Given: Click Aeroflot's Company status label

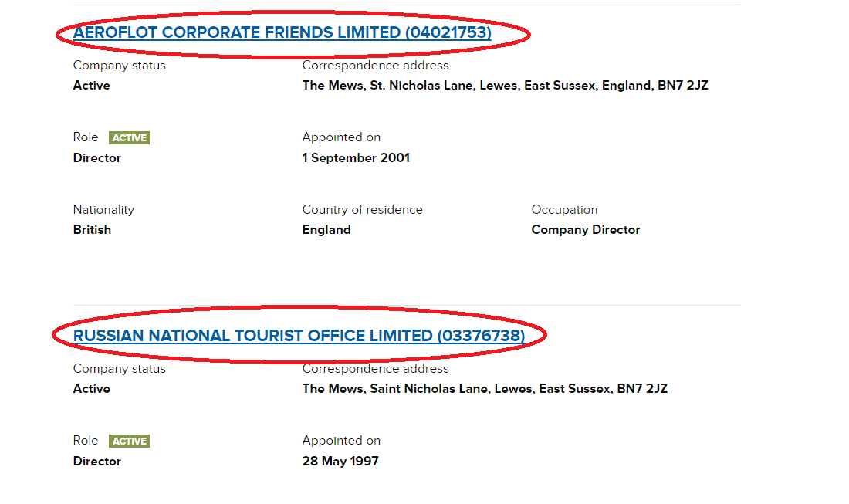Looking at the screenshot, I should (x=119, y=66).
